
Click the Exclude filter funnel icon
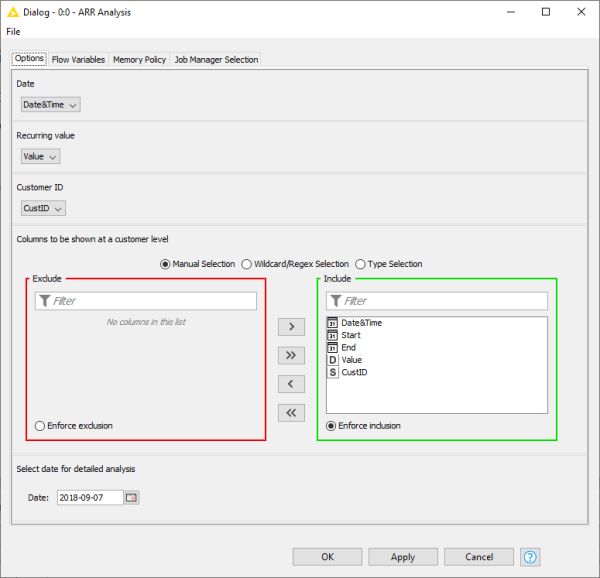tap(45, 301)
